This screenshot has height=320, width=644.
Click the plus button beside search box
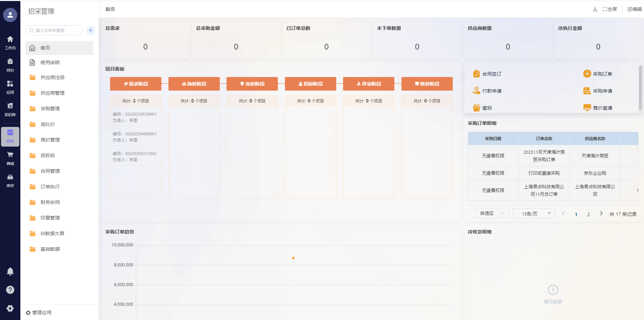click(x=91, y=30)
